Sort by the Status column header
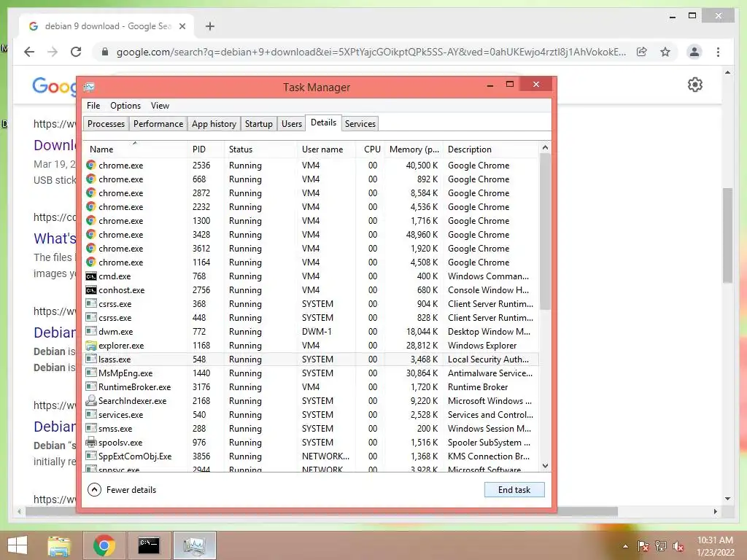The height and width of the screenshot is (560, 747). [260, 149]
